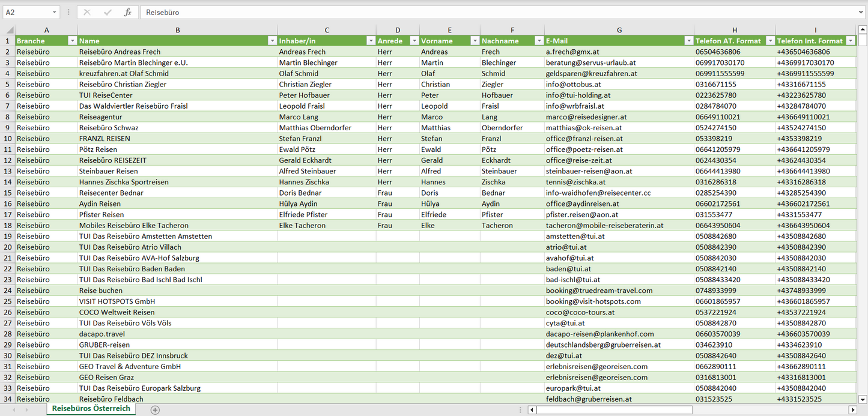Viewport: 868px width, 416px height.
Task: Click the vertical scrollbar down arrow
Action: (863, 399)
